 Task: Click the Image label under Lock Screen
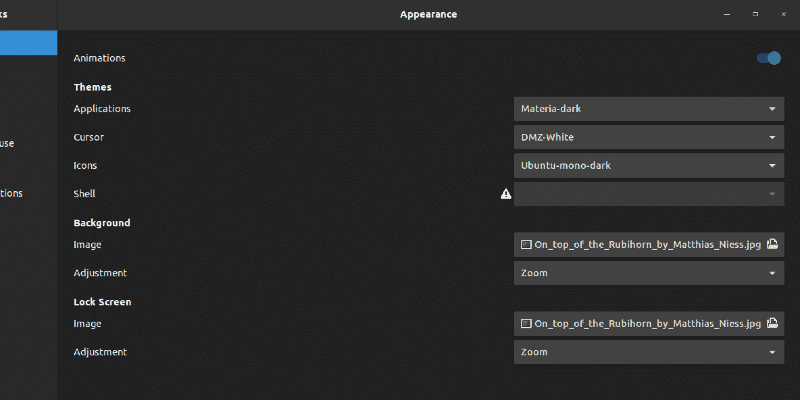(x=87, y=324)
